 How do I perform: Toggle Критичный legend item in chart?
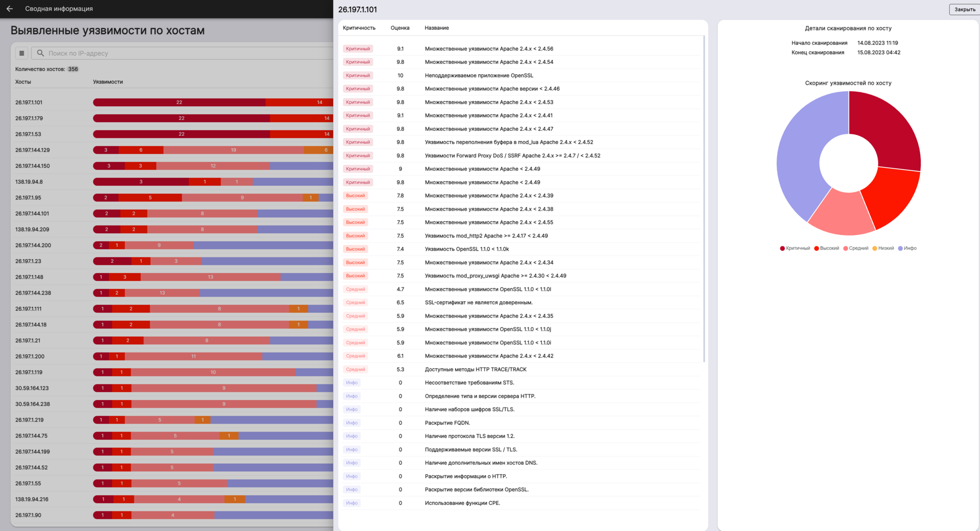pos(795,248)
